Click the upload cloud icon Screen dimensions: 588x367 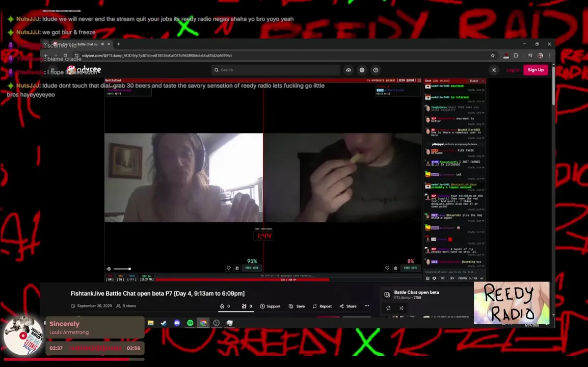[x=349, y=70]
